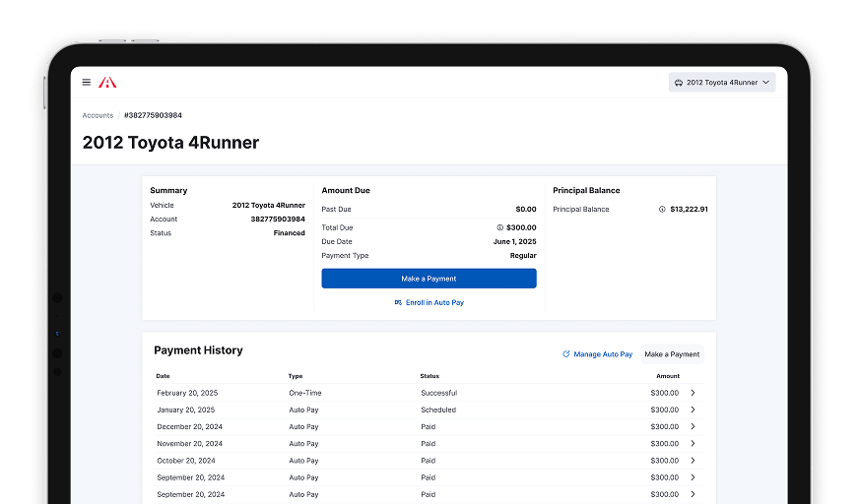
Task: Select the October 20, 2024 date cell
Action: pos(186,461)
